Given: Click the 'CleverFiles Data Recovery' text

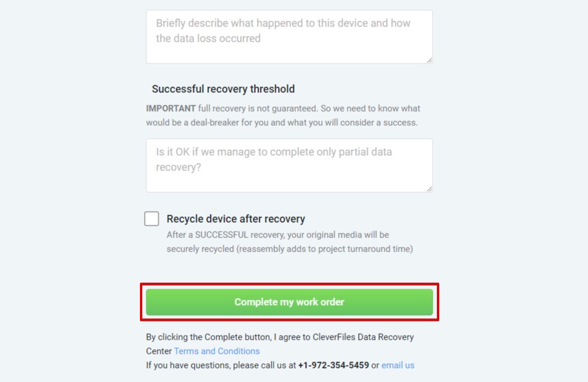Looking at the screenshot, I should click(x=363, y=337).
